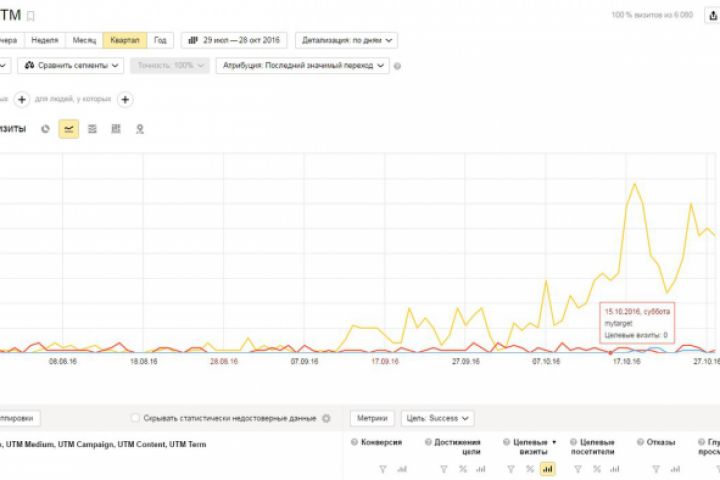Switch the period to Месяц
The image size is (720, 480).
[x=82, y=40]
